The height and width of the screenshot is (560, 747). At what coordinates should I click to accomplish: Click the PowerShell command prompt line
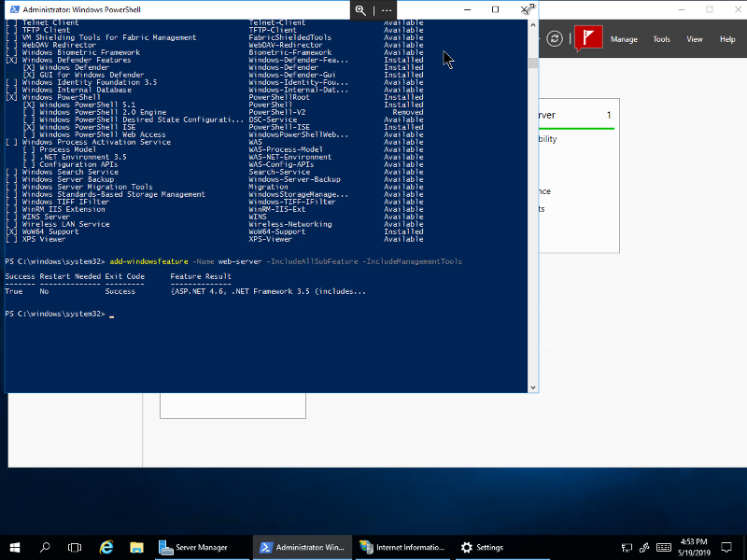click(60, 314)
